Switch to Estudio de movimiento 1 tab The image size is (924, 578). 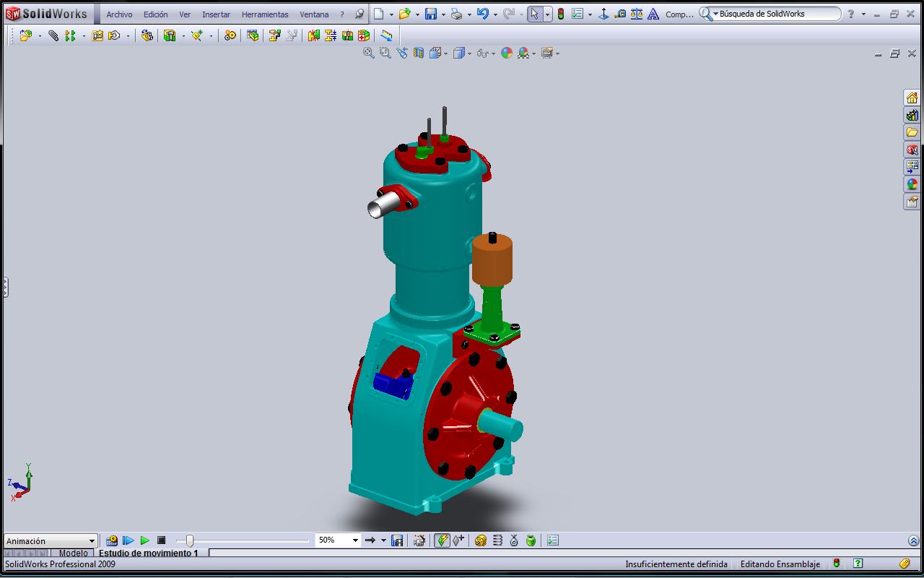(x=148, y=553)
